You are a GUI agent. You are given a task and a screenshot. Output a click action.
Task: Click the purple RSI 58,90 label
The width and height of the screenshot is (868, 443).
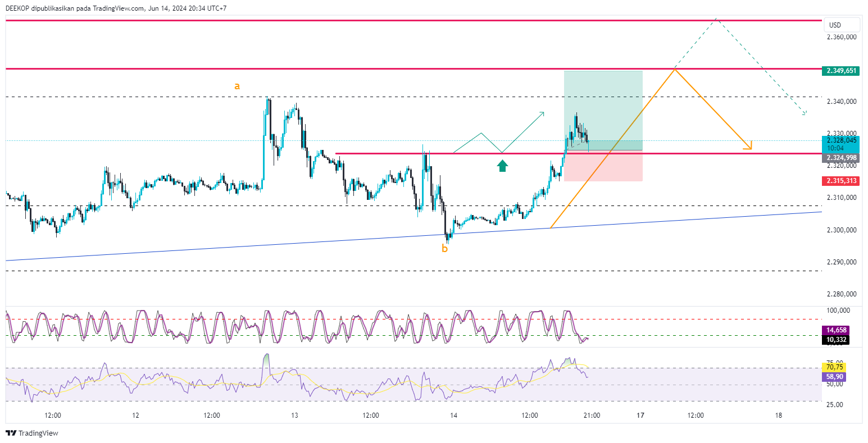[x=834, y=377]
